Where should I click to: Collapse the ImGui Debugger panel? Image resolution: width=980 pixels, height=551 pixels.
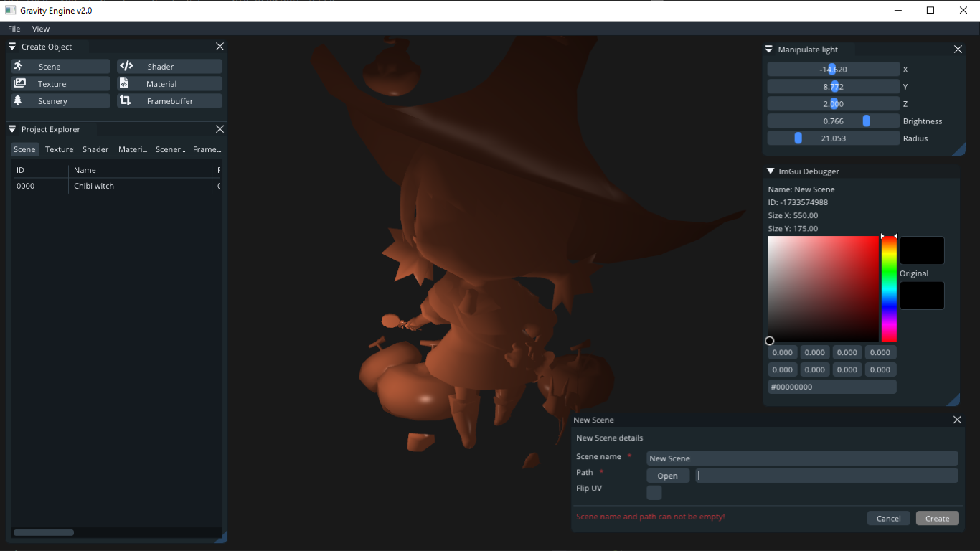click(x=771, y=171)
